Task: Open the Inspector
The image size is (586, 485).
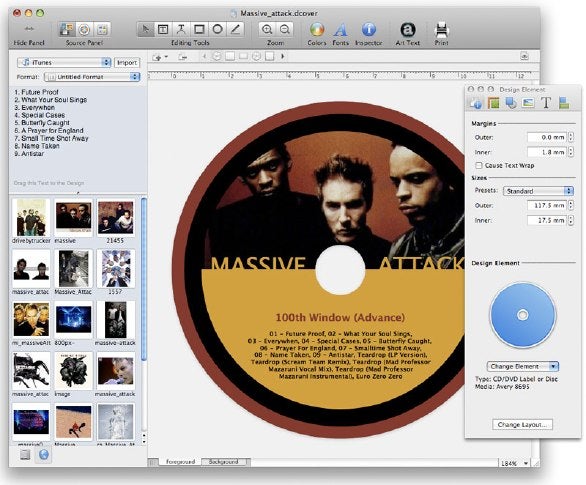Action: pyautogui.click(x=368, y=29)
